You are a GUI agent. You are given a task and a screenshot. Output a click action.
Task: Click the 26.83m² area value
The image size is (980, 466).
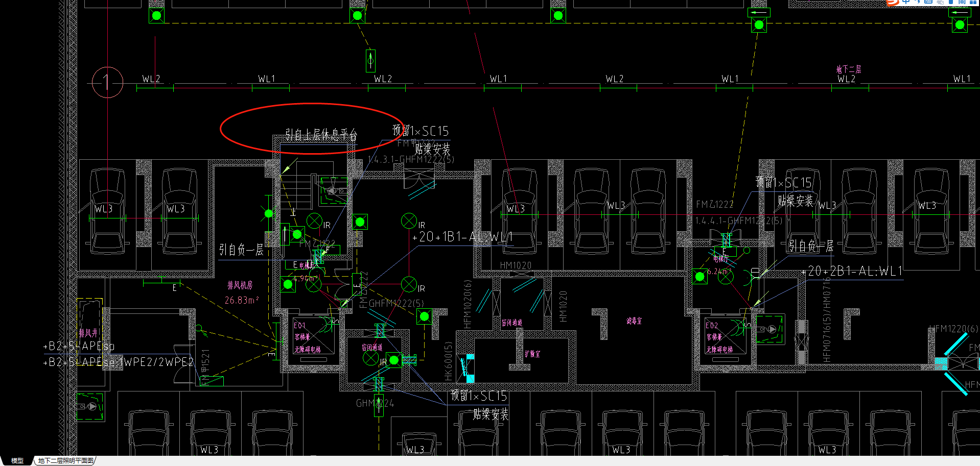[x=242, y=300]
